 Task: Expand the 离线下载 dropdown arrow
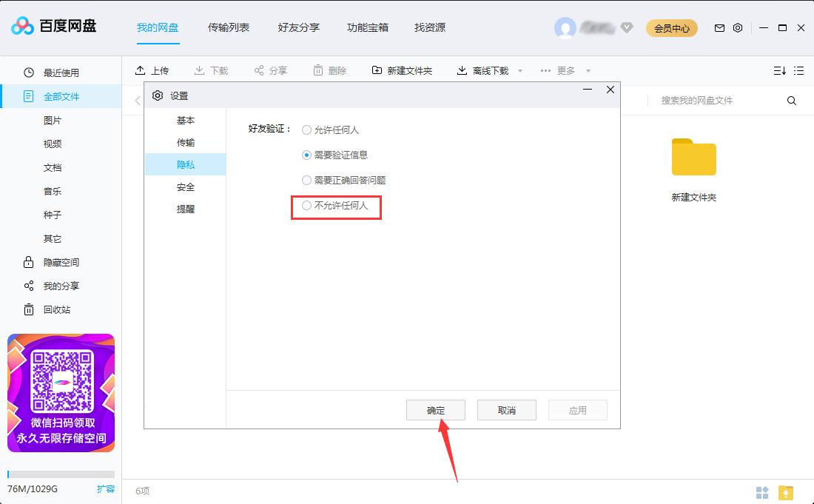click(519, 70)
